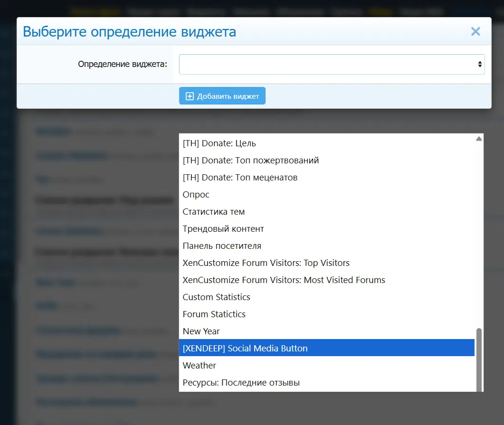Select Ресурсы: Последние отзывы option
Image resolution: width=504 pixels, height=425 pixels.
pyautogui.click(x=241, y=383)
